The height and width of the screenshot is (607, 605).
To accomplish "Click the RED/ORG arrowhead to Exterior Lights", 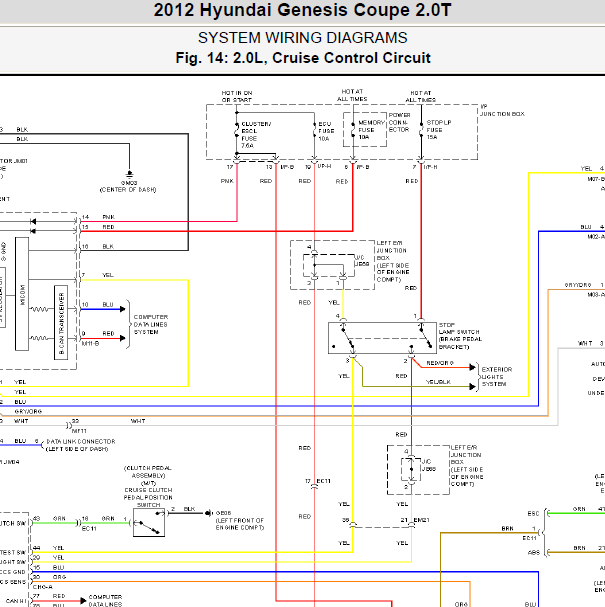I will pyautogui.click(x=472, y=367).
